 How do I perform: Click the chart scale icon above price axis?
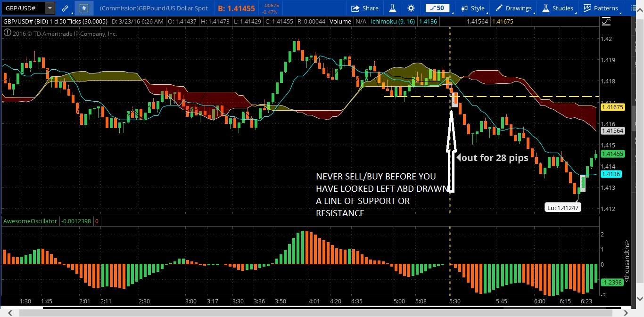(606, 21)
